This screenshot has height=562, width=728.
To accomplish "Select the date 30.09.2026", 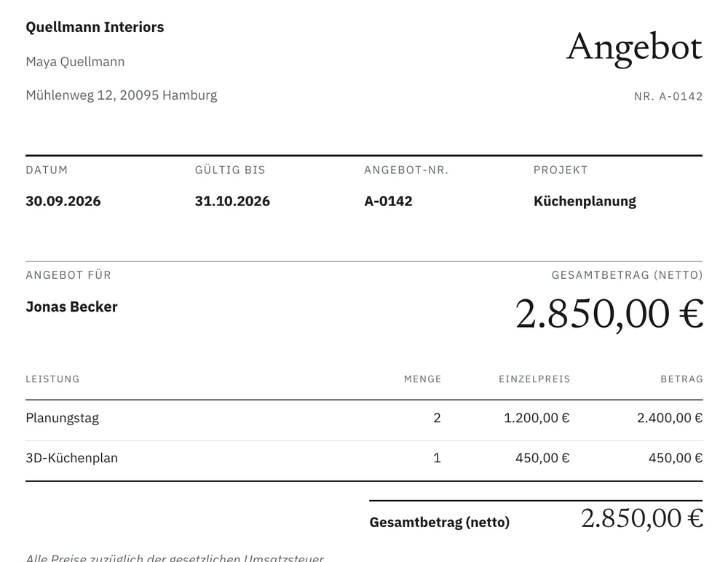I will click(x=63, y=201).
